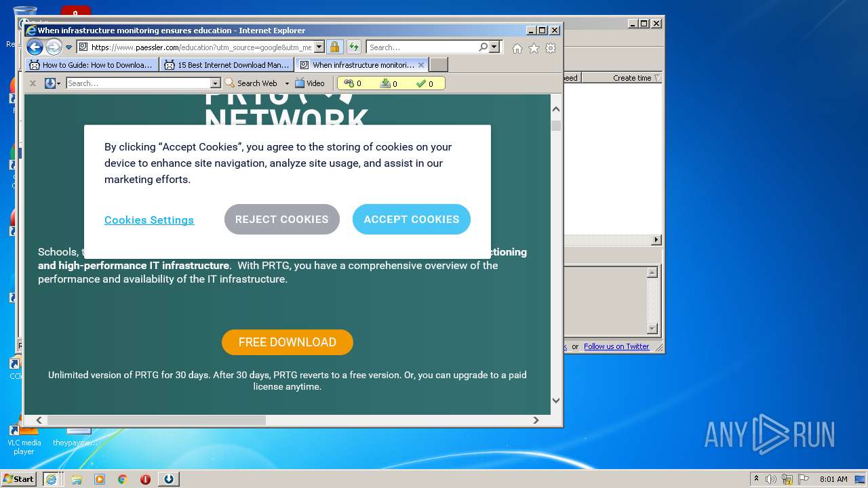The width and height of the screenshot is (868, 488).
Task: Open the Search Web options arrow
Action: (x=287, y=83)
